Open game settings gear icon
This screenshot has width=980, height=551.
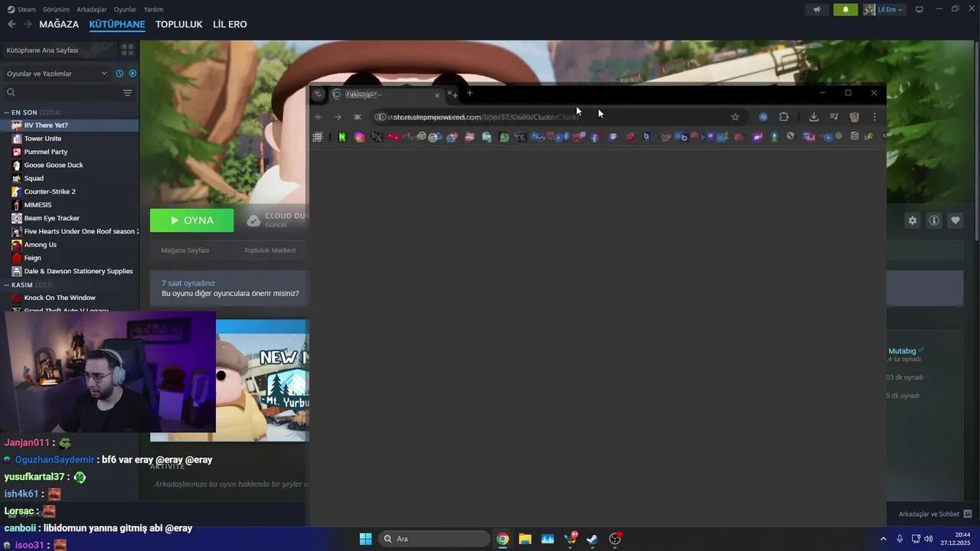(x=913, y=220)
